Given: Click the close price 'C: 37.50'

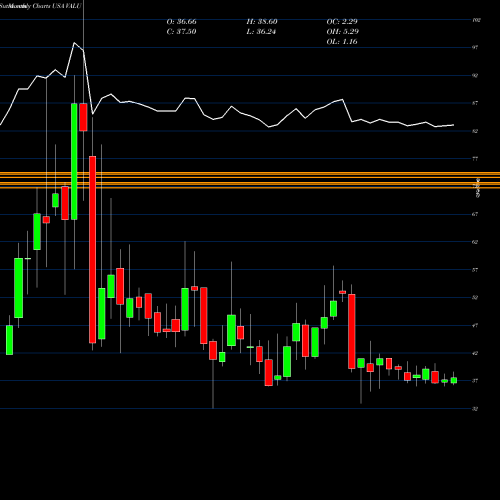Looking at the screenshot, I should [x=181, y=32].
